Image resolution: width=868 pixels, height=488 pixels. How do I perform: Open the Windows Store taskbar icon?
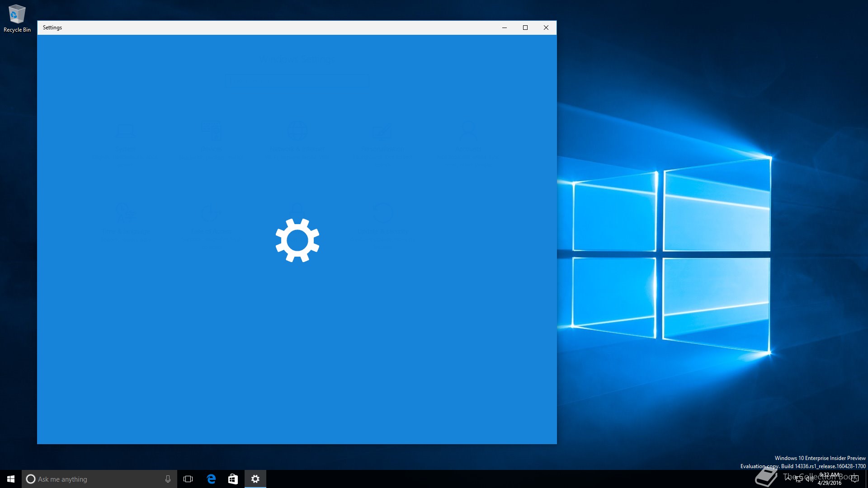[233, 479]
